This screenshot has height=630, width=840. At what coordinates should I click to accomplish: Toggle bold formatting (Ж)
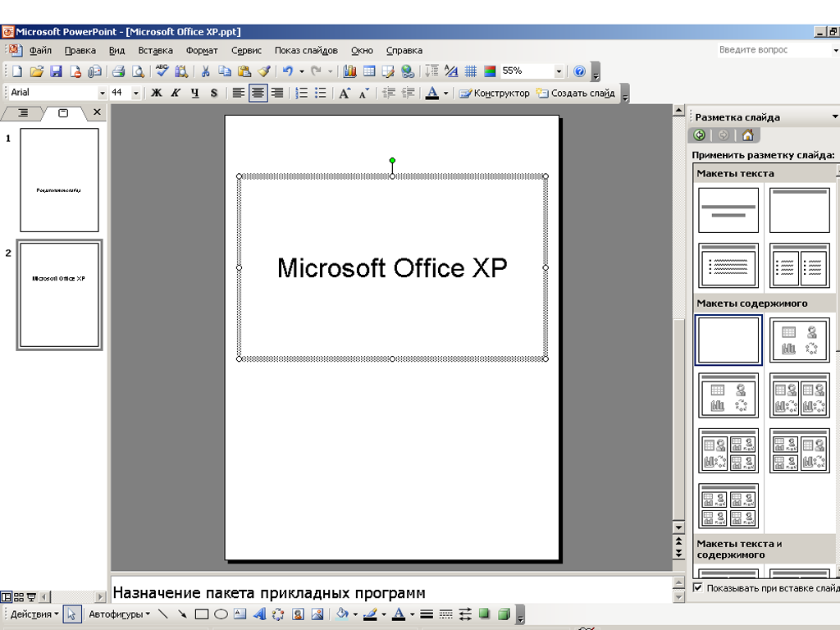[156, 94]
